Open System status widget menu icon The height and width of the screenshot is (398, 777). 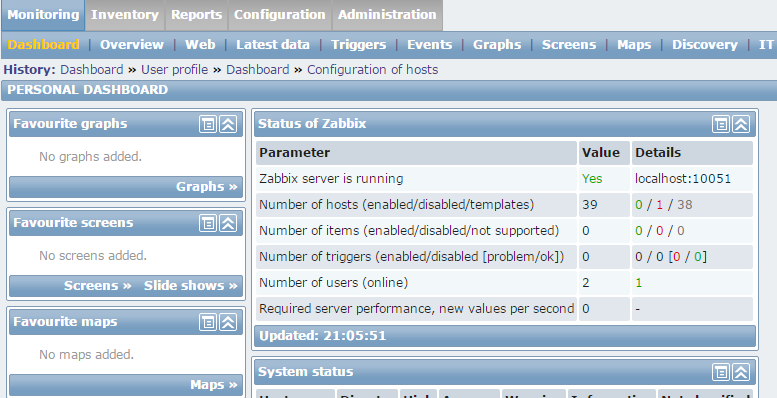pyautogui.click(x=721, y=372)
